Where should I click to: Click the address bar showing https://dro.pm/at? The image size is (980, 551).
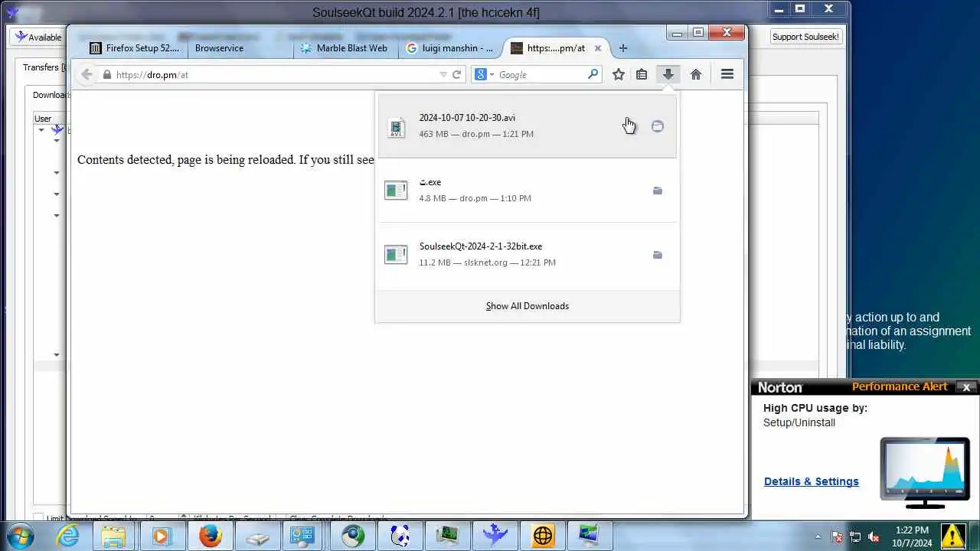click(272, 75)
